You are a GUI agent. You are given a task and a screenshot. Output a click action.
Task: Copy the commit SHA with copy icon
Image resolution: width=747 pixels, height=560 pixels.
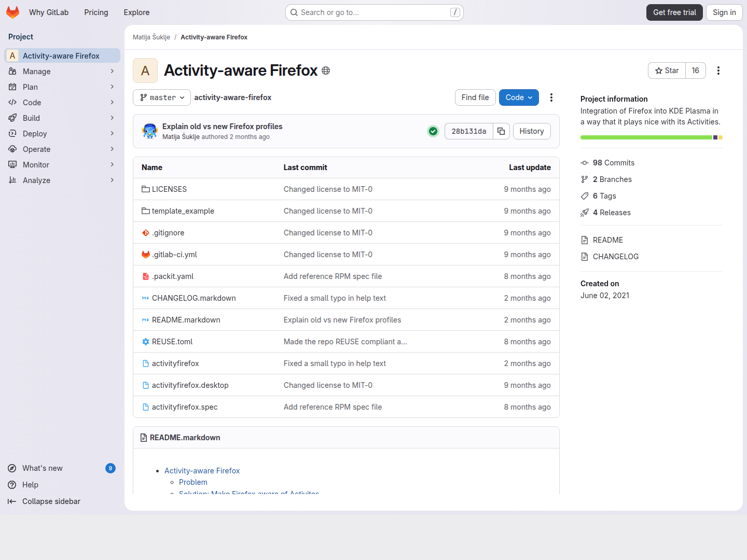(501, 131)
